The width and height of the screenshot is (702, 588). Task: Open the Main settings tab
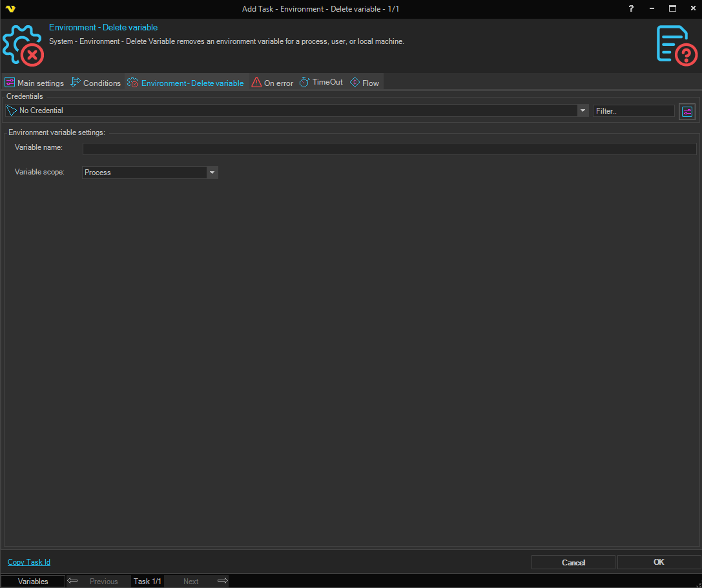point(34,83)
